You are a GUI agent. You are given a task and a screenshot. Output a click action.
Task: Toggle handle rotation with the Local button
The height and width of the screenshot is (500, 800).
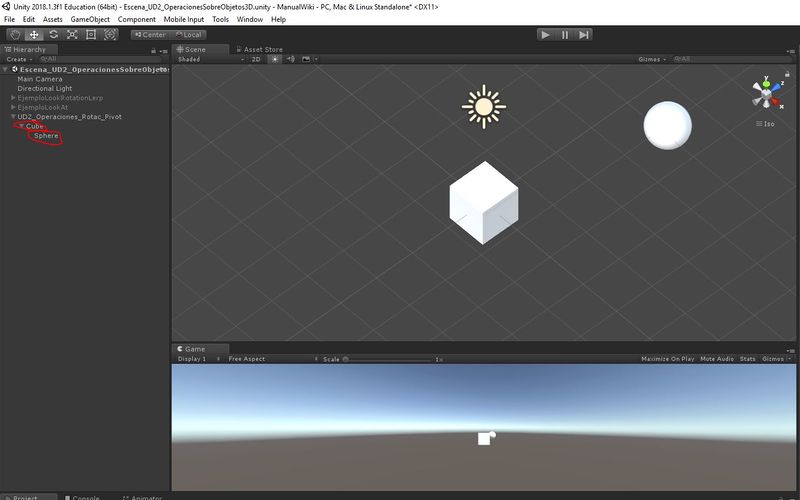point(188,35)
